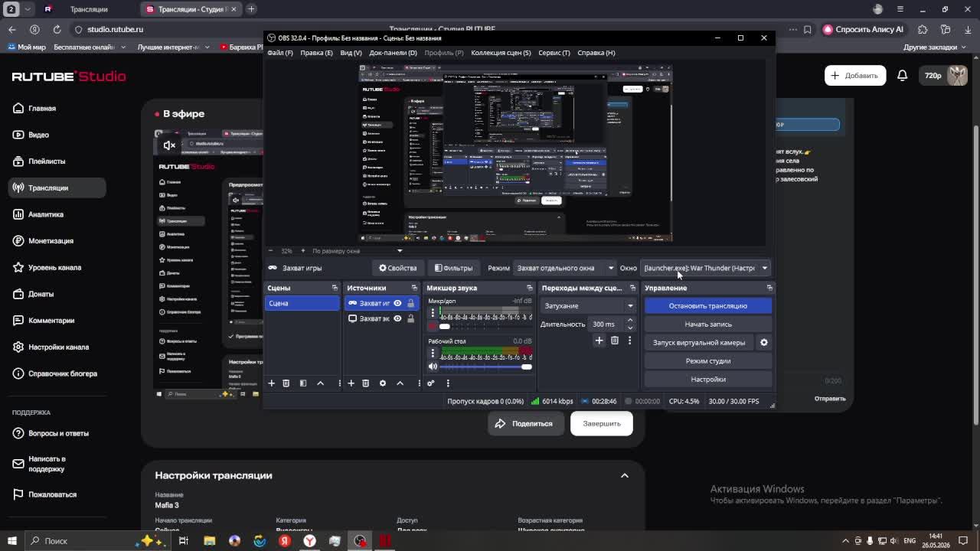Delete the selected scene with the trash icon

[x=286, y=383]
